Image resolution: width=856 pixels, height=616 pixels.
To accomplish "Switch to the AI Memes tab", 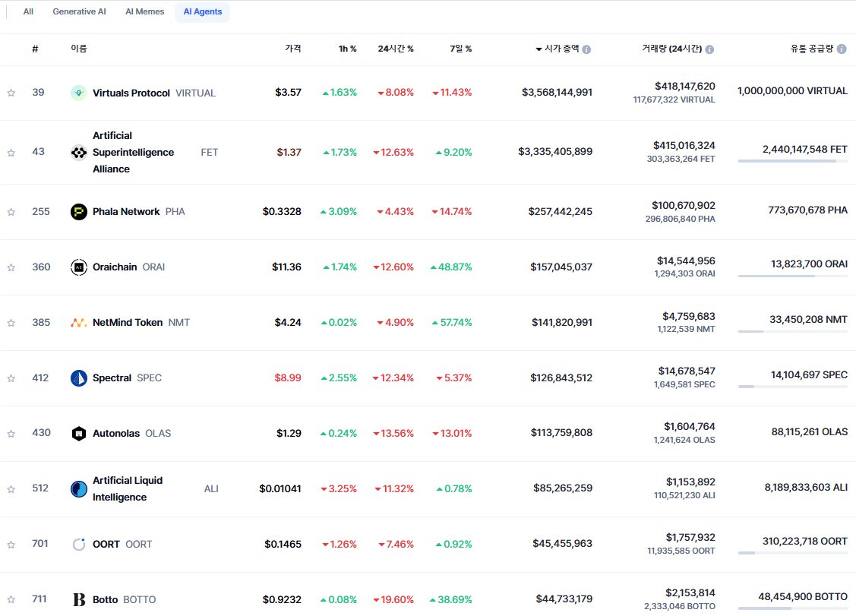I will (x=144, y=12).
